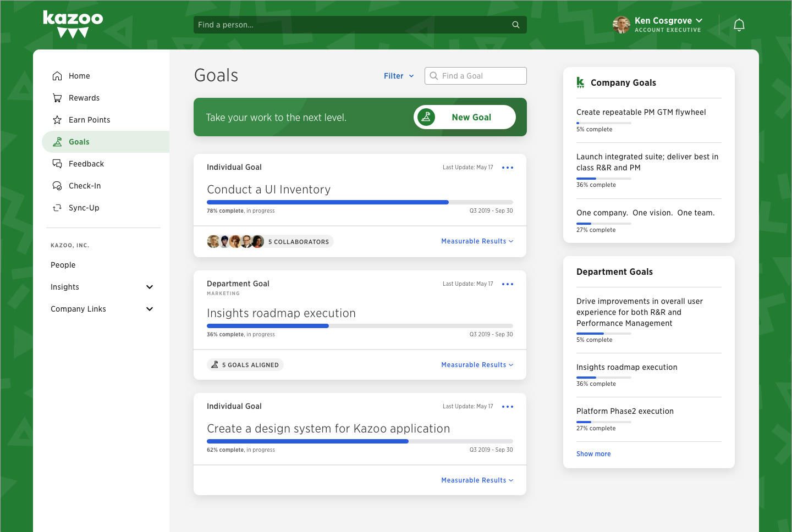Screen dimensions: 792x532
Task: Click the 5 Goals Aligned badge
Action: [245, 365]
